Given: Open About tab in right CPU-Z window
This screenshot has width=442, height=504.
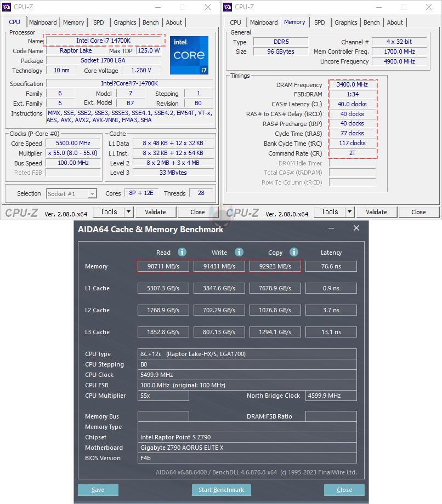Looking at the screenshot, I should click(x=395, y=22).
